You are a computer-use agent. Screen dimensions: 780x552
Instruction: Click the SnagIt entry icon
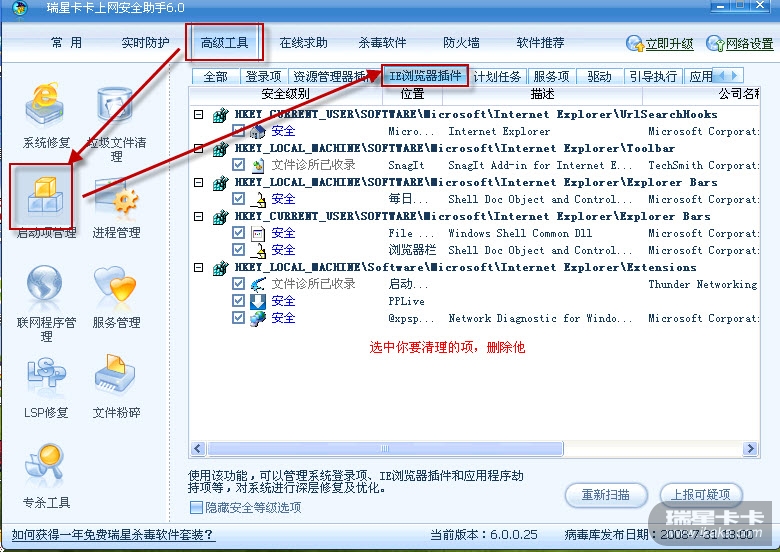click(258, 165)
